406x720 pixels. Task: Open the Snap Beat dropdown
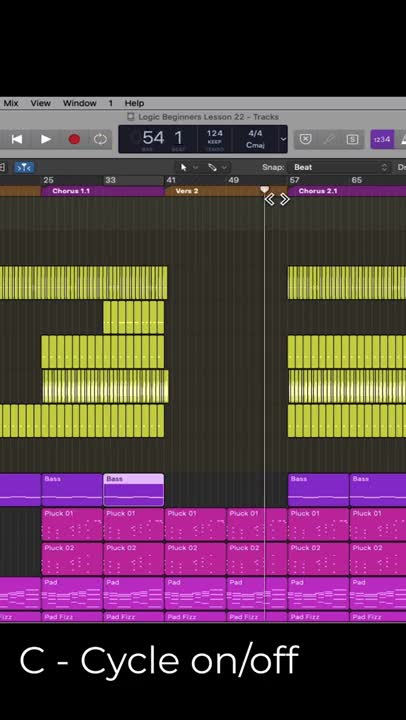(340, 167)
